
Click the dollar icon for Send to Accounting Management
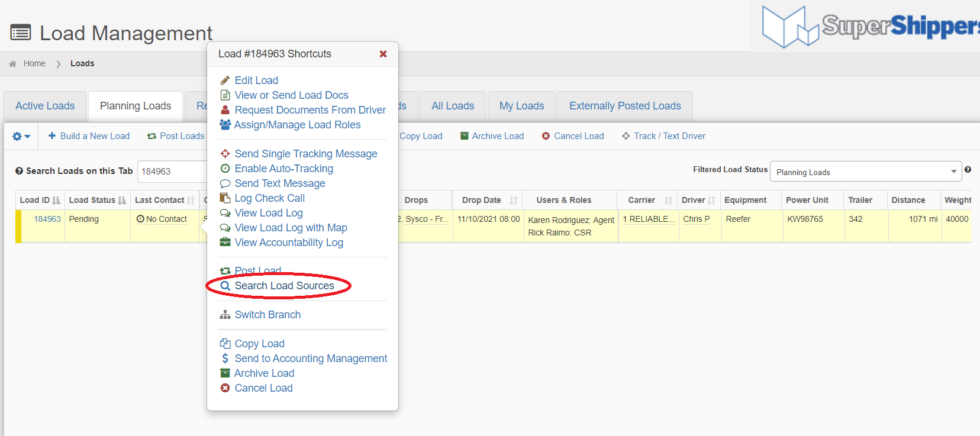[225, 359]
